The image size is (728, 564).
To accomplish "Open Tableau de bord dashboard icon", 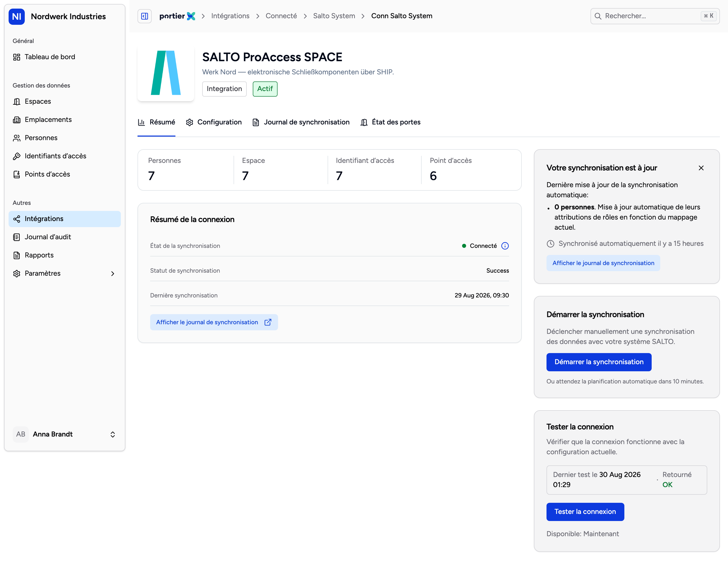I will 17,57.
